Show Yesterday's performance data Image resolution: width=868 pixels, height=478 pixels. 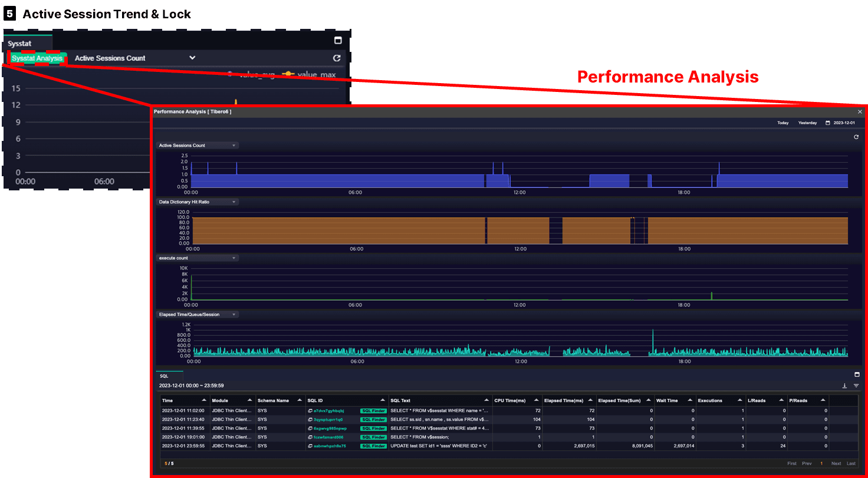807,123
